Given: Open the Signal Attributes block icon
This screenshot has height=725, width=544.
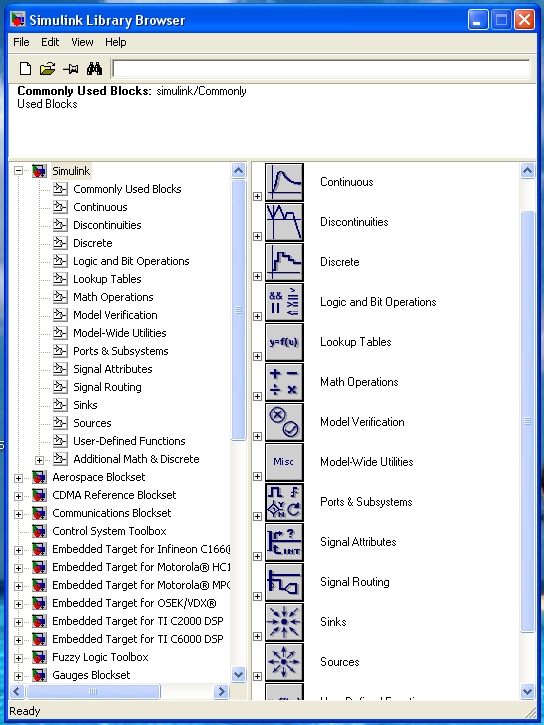Looking at the screenshot, I should pos(284,542).
